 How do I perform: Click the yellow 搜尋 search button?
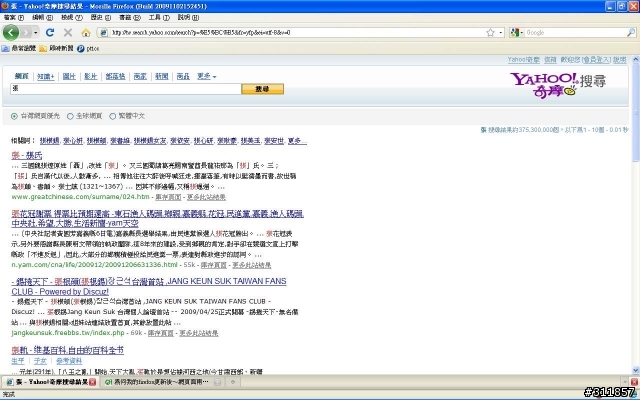pyautogui.click(x=262, y=89)
